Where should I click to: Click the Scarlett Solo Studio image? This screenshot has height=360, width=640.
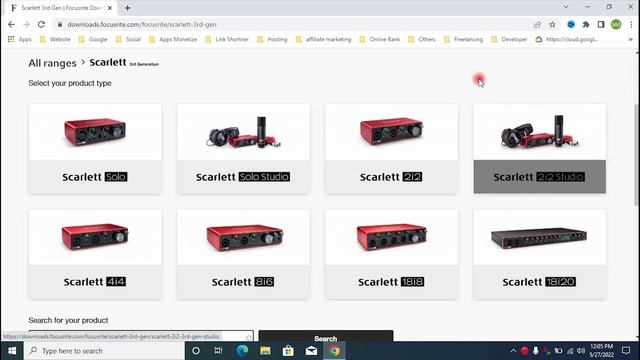(243, 132)
